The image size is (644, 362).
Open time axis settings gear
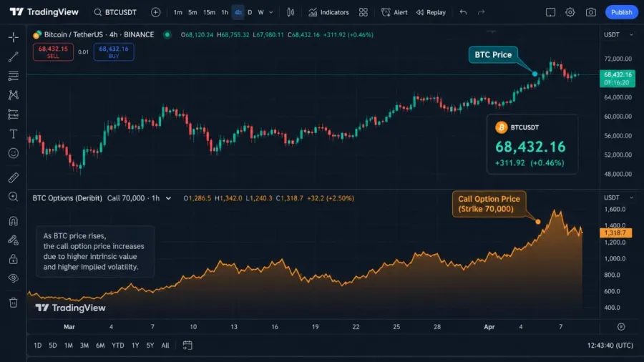[x=621, y=327]
